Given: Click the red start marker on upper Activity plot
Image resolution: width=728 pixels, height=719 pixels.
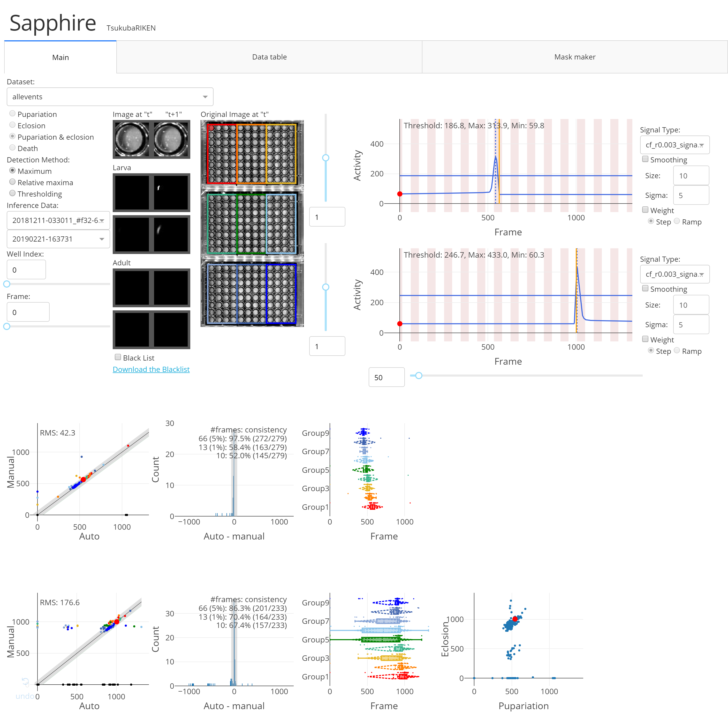Looking at the screenshot, I should [400, 194].
